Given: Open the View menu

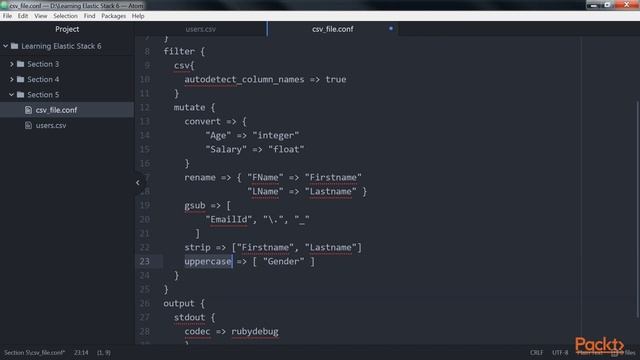Looking at the screenshot, I should (40, 16).
